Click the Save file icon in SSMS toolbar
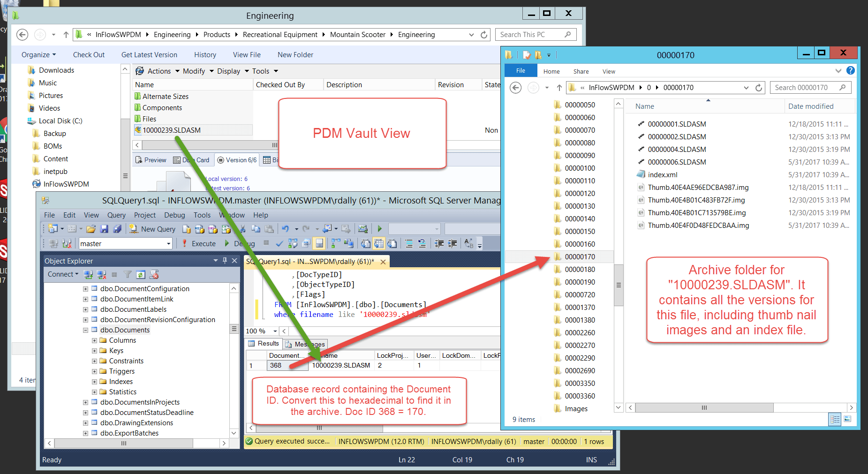 [x=104, y=229]
